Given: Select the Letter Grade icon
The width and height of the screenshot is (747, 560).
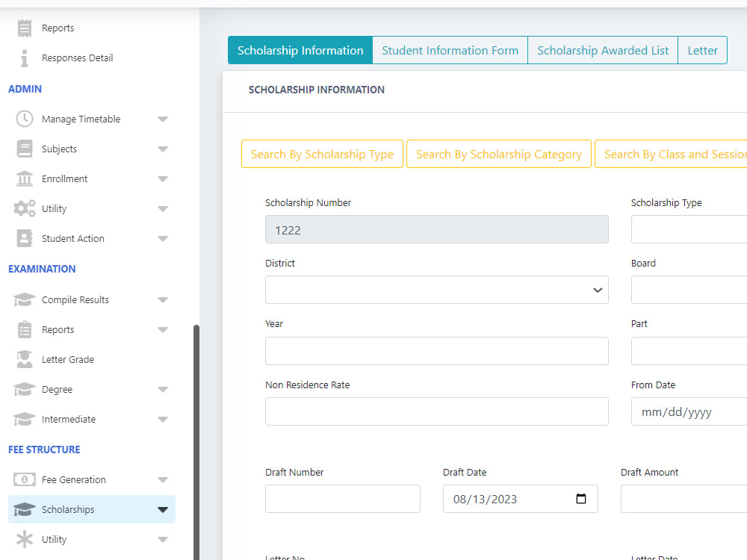Looking at the screenshot, I should point(24,359).
